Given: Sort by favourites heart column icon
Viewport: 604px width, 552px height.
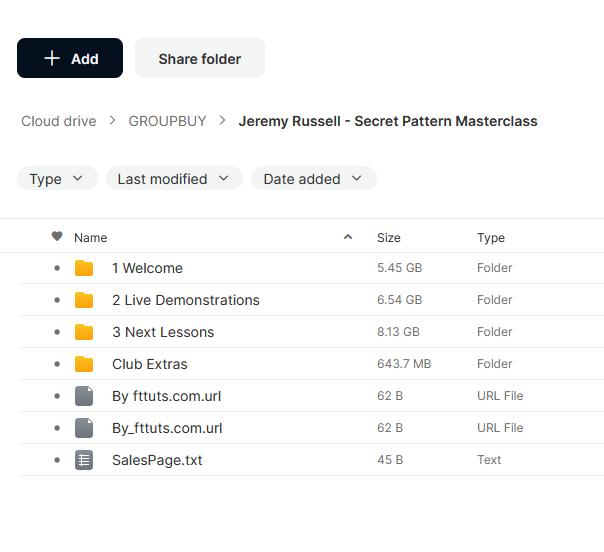Looking at the screenshot, I should [x=57, y=236].
